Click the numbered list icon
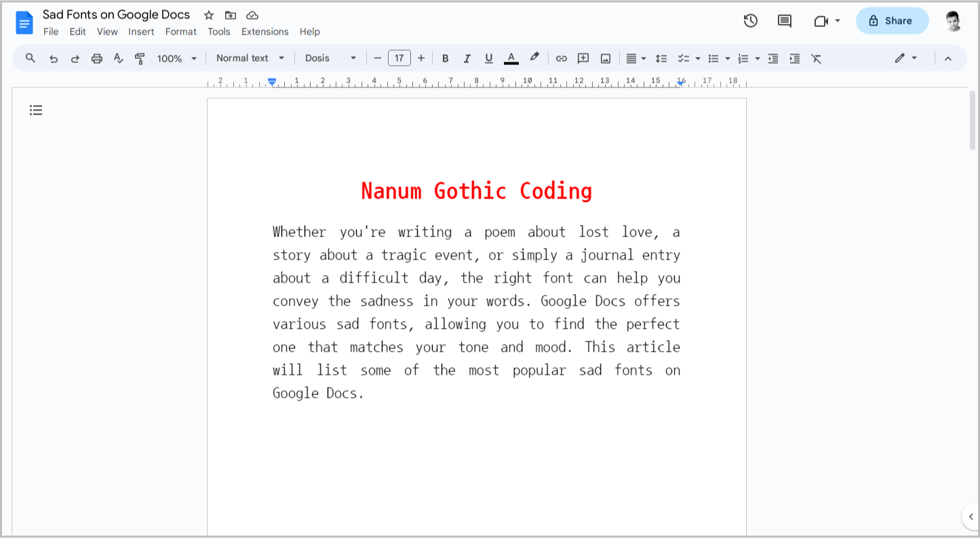Viewport: 980px width, 538px height. click(743, 59)
